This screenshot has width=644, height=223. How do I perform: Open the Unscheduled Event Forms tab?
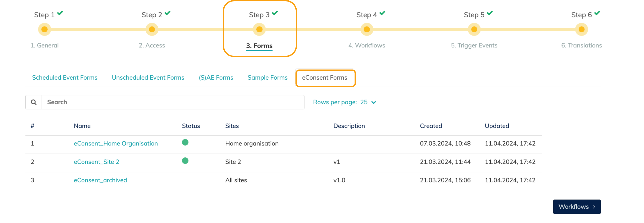click(148, 78)
